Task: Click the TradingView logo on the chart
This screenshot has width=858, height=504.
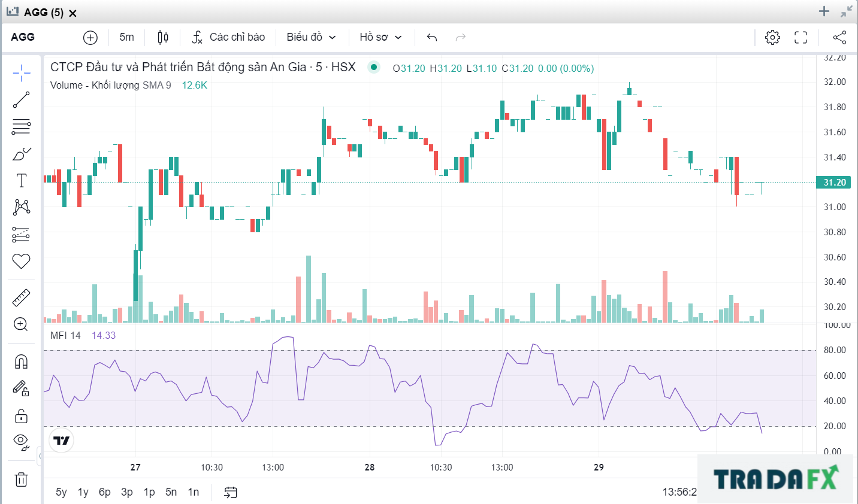Action: (x=61, y=441)
